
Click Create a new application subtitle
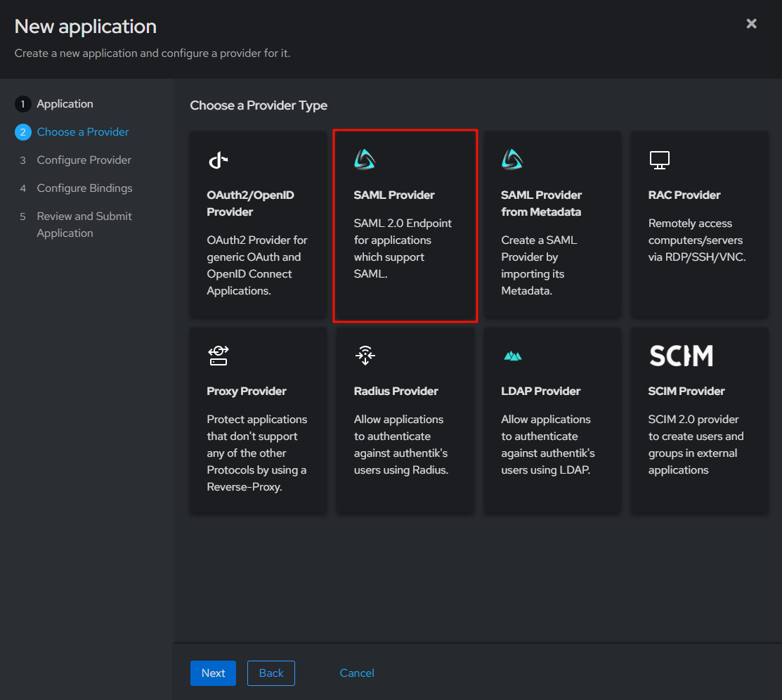tap(152, 53)
